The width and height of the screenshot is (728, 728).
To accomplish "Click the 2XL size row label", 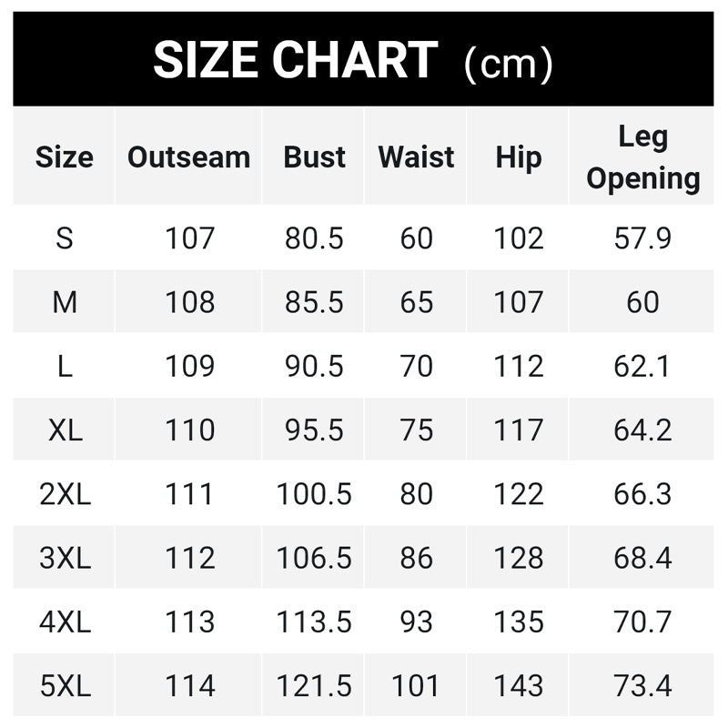I will (65, 494).
